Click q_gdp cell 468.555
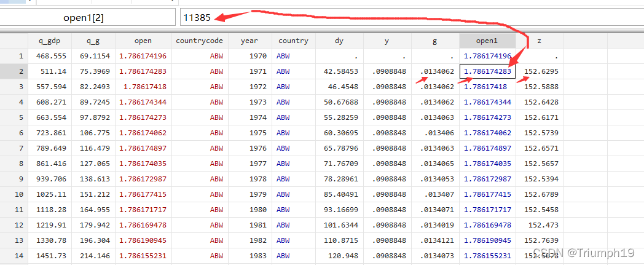This screenshot has height=265, width=644. point(51,57)
